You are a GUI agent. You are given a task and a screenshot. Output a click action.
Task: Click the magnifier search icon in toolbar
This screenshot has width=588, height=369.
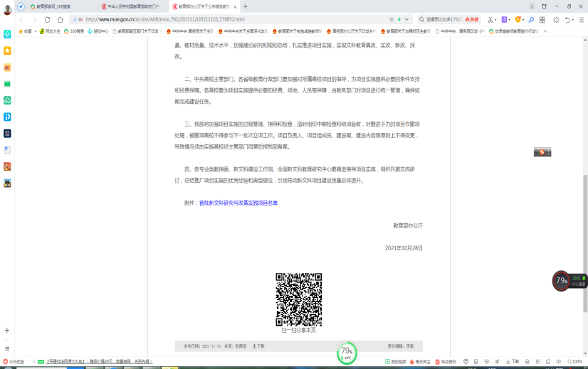point(530,20)
